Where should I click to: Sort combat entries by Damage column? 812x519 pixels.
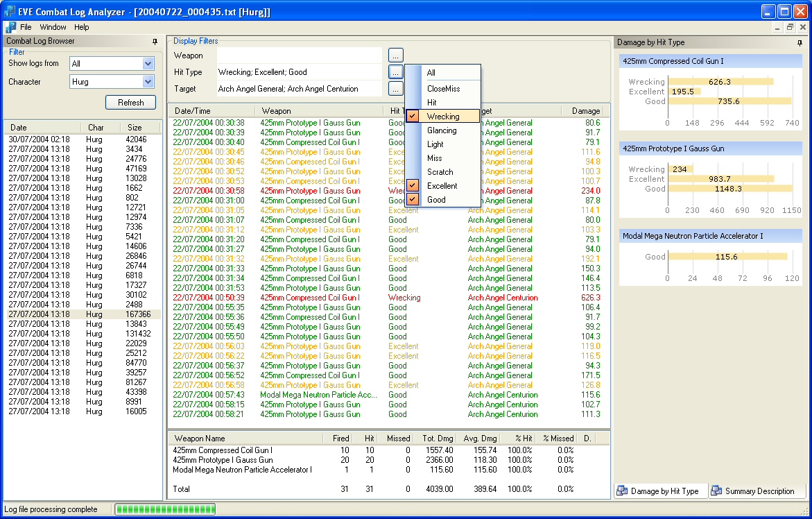pyautogui.click(x=582, y=111)
